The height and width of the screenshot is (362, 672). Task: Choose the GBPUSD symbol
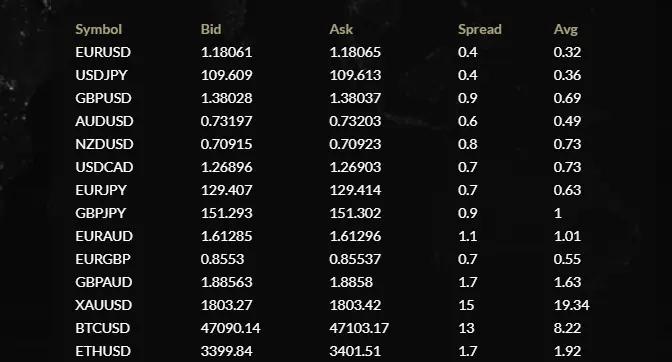[x=103, y=98]
